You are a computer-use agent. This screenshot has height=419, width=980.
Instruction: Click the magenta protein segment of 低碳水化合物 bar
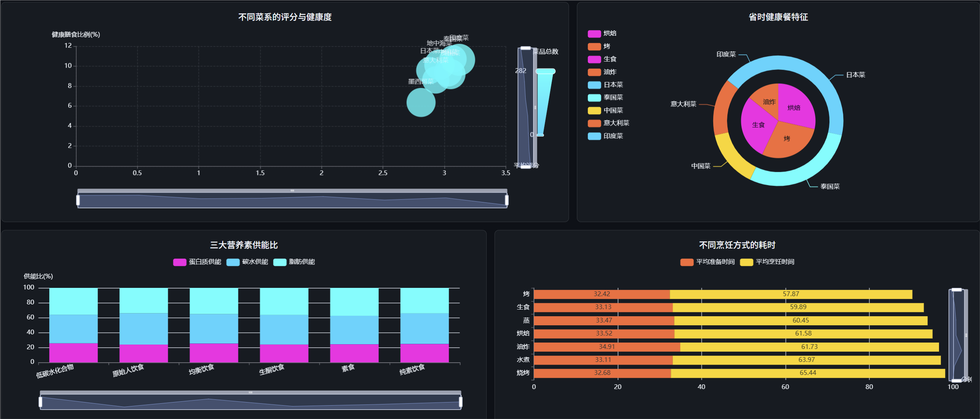point(73,353)
